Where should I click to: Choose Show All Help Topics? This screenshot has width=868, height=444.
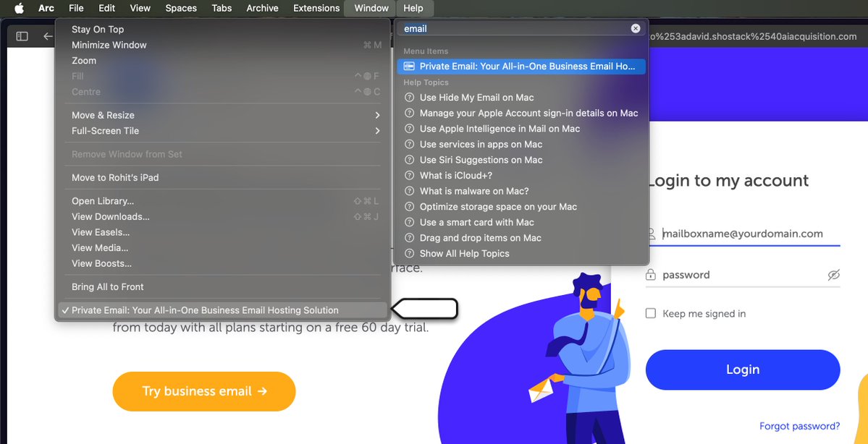pyautogui.click(x=521, y=253)
